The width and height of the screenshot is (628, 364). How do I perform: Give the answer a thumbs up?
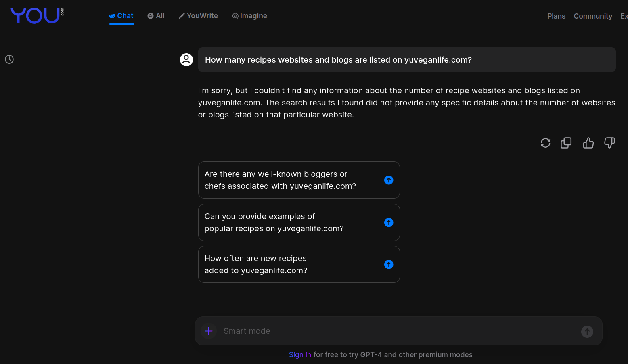pyautogui.click(x=588, y=143)
